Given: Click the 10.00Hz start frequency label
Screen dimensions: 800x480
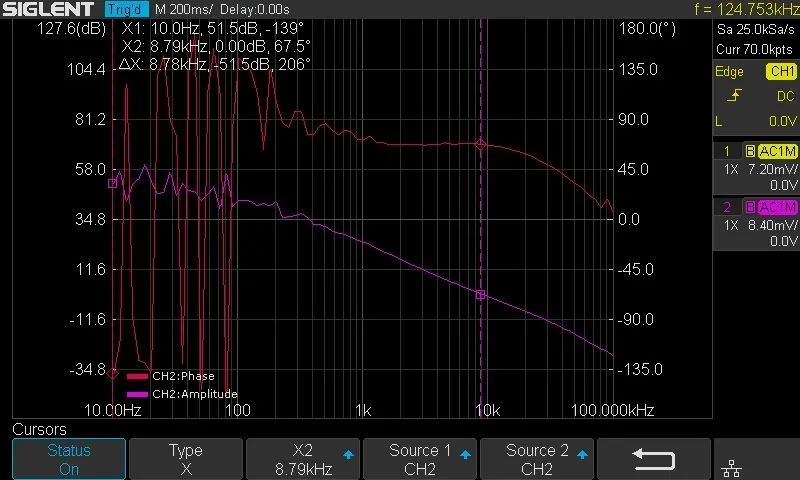Looking at the screenshot, I should coord(112,410).
